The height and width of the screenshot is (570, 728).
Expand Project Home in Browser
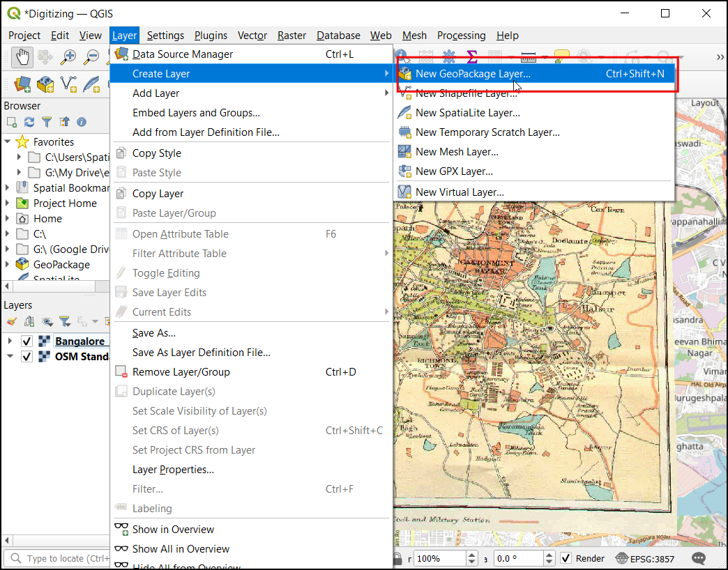[x=8, y=203]
